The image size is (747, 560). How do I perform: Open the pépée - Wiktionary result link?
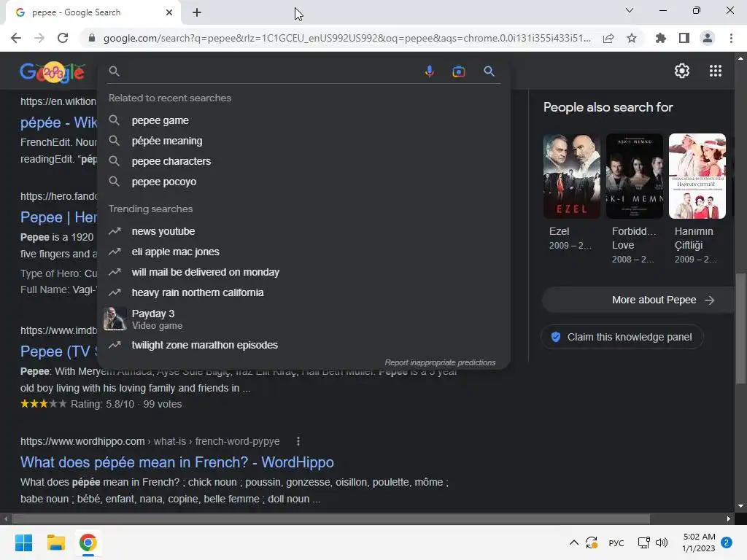coord(59,122)
